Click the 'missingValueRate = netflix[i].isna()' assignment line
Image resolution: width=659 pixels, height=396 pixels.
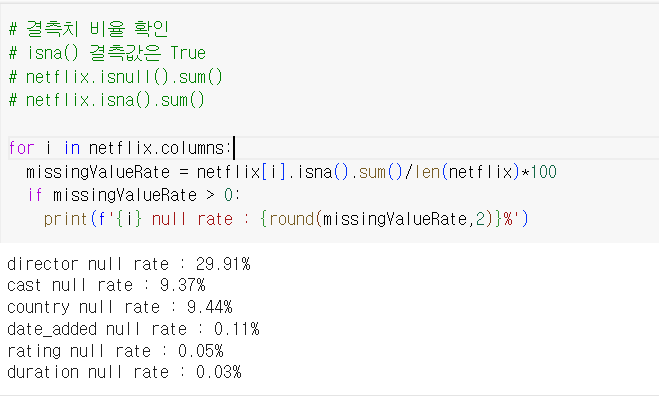click(291, 172)
